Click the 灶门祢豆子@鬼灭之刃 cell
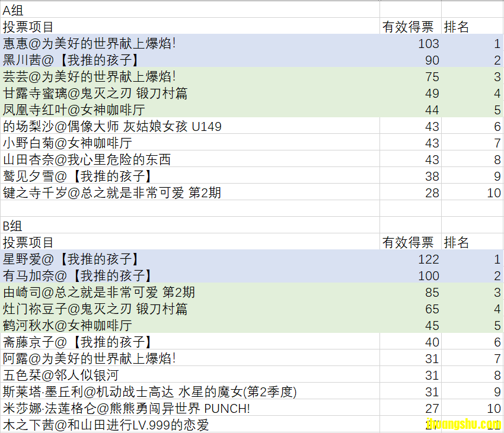The height and width of the screenshot is (433, 504). 190,308
